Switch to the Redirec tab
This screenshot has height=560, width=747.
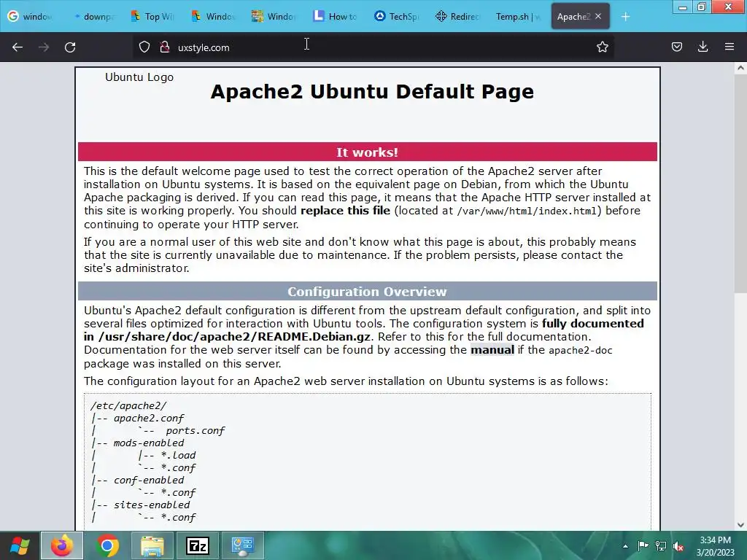(458, 16)
